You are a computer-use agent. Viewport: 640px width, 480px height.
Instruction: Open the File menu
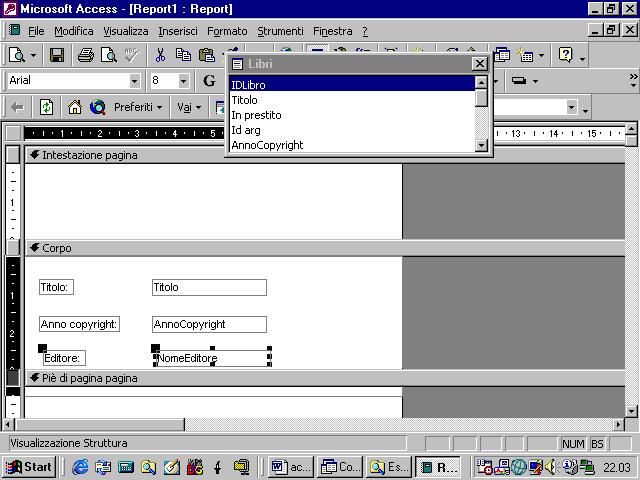36,31
